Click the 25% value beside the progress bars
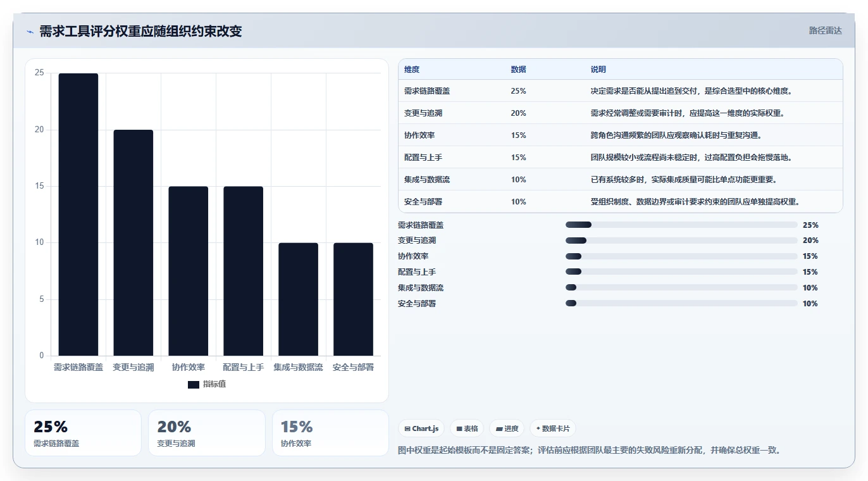The image size is (868, 481). pos(810,225)
